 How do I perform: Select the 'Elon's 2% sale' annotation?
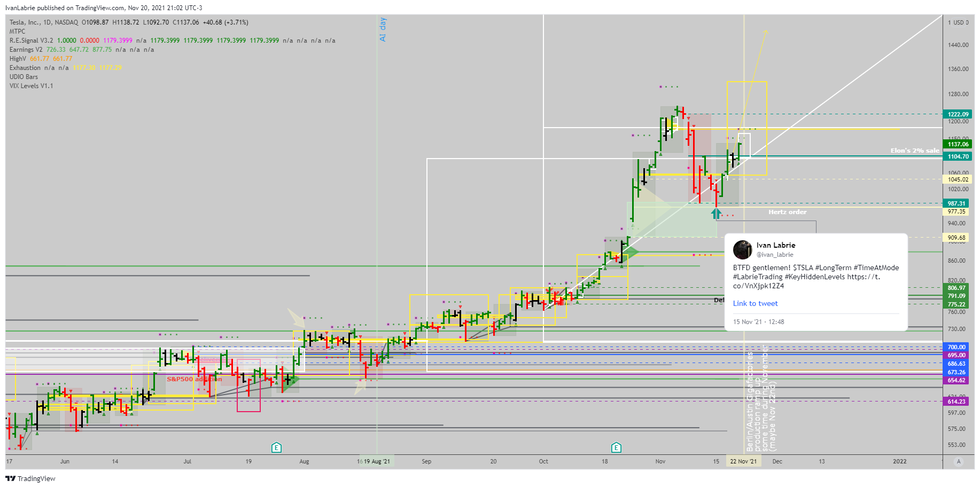[x=915, y=151]
